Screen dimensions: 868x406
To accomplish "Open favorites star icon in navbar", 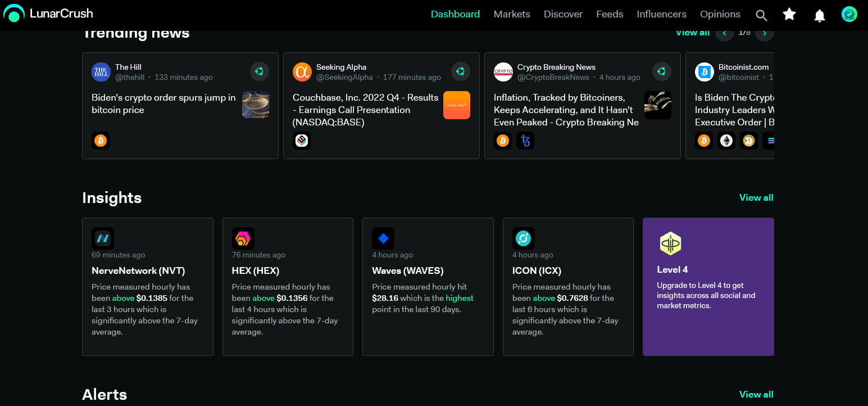I will point(789,14).
